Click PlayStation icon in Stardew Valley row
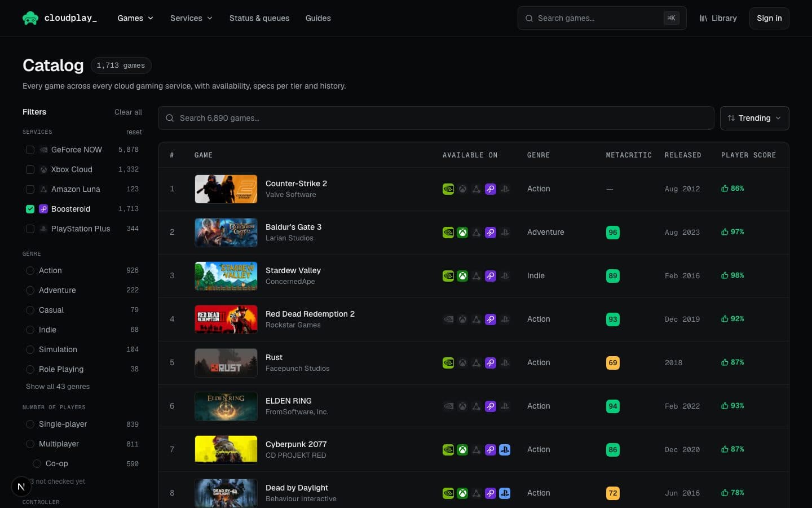This screenshot has height=508, width=812. click(505, 276)
